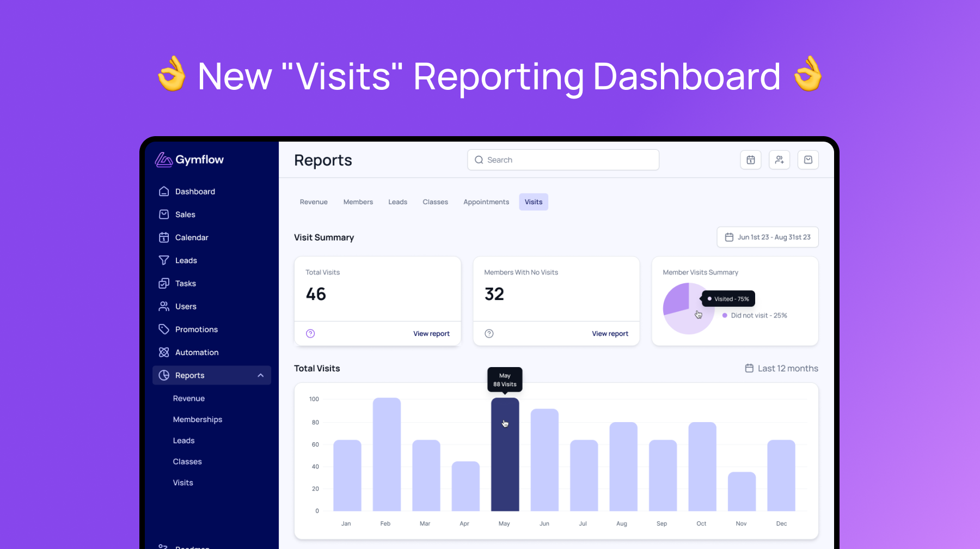Click the Gymflow logo
980x549 pixels.
coord(189,160)
